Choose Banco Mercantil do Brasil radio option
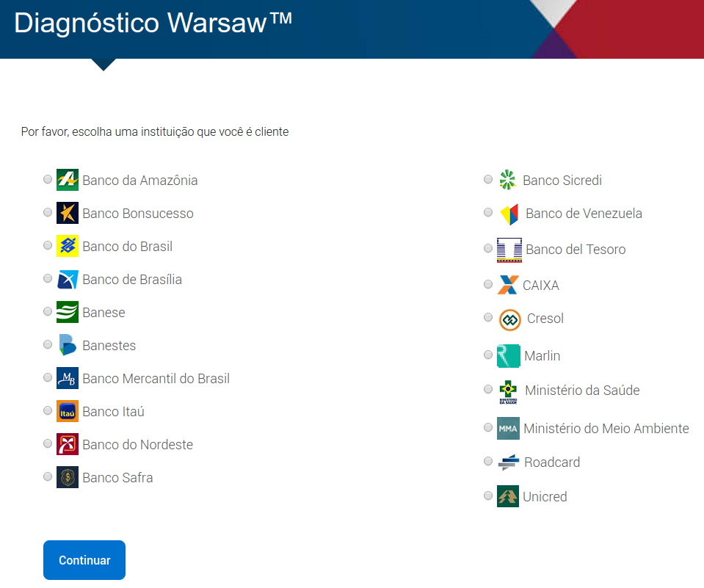This screenshot has height=588, width=704. [x=48, y=377]
